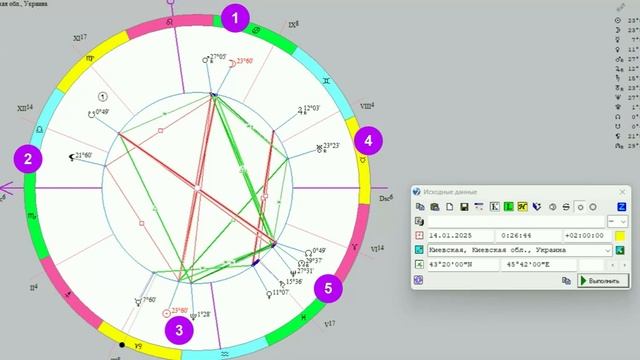640x360 pixels.
Task: Click the green L icon
Action: click(508, 207)
